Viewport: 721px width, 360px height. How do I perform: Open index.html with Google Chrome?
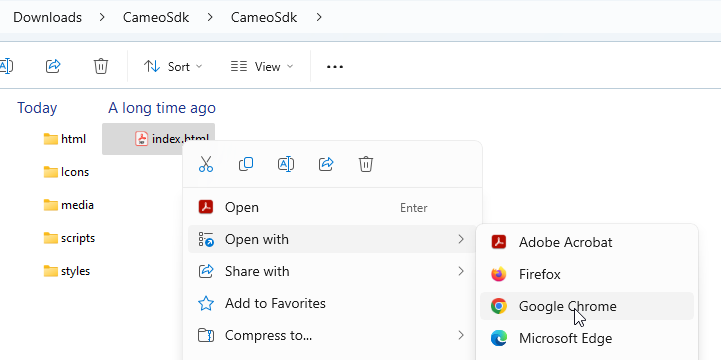pyautogui.click(x=587, y=306)
